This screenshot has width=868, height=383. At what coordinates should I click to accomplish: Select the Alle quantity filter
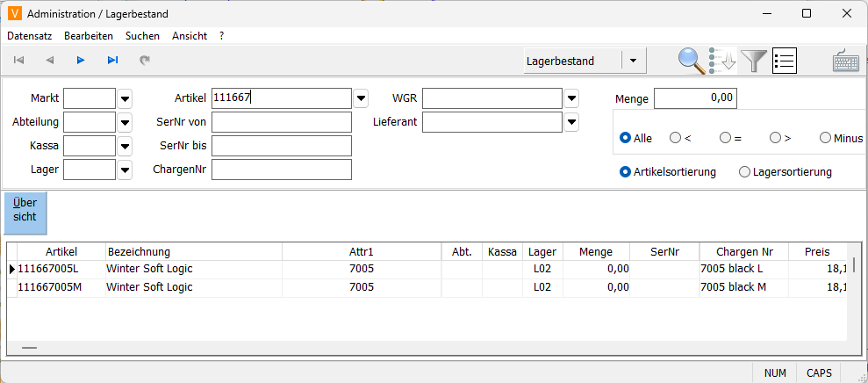[626, 138]
